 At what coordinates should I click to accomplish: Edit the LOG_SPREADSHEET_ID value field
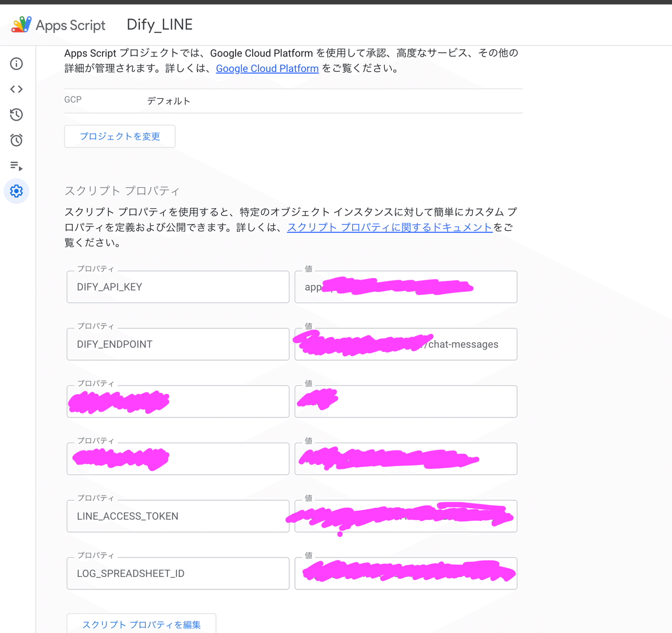(405, 573)
